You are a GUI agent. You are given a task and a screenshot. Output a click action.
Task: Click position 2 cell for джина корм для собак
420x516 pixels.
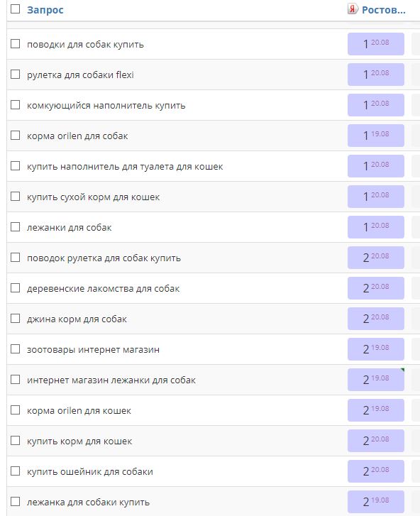[376, 319]
